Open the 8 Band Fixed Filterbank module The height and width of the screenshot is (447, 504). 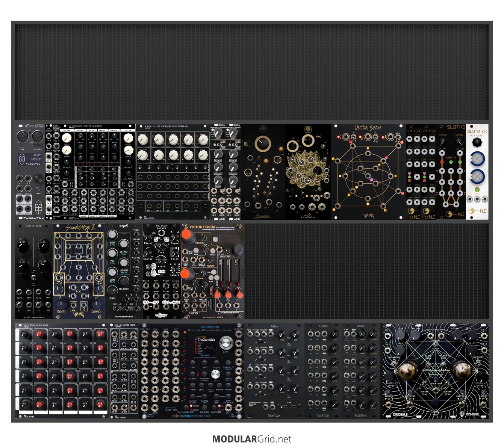click(173, 172)
